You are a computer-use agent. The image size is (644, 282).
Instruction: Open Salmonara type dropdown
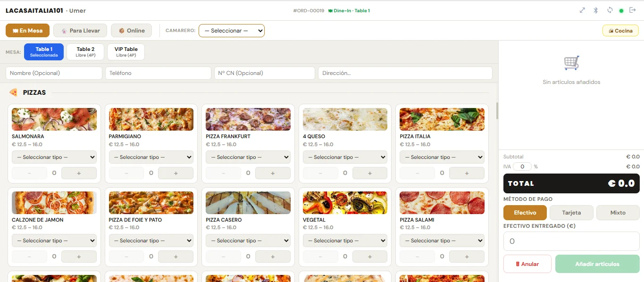(54, 157)
